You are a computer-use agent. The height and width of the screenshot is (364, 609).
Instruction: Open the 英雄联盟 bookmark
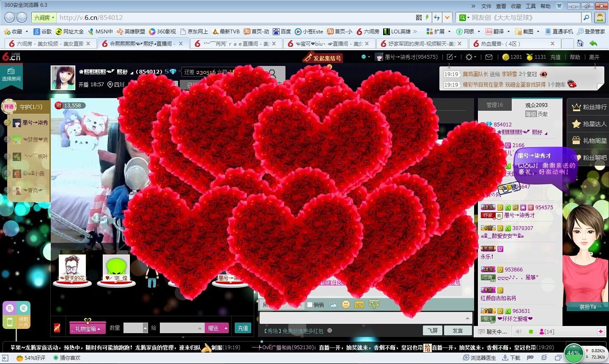[x=131, y=31]
